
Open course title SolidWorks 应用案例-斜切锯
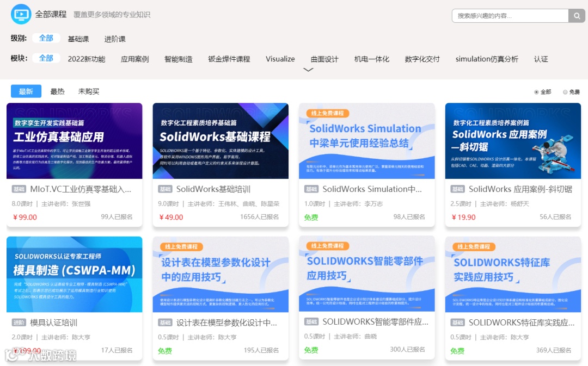[520, 189]
